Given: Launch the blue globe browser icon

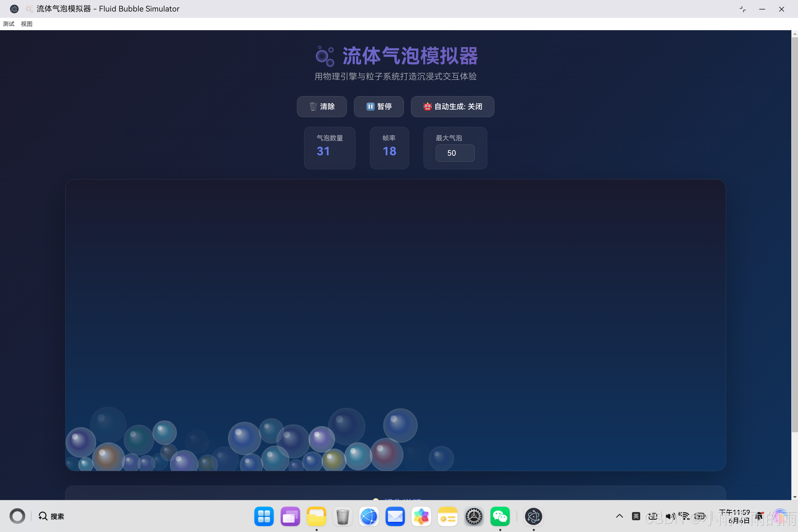Looking at the screenshot, I should (x=369, y=516).
